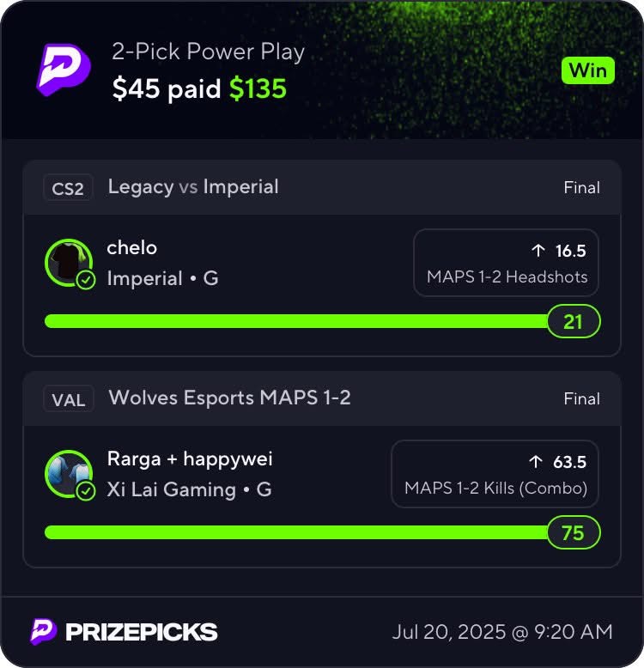This screenshot has width=644, height=668.
Task: Select the CS2 game tag
Action: pos(68,188)
